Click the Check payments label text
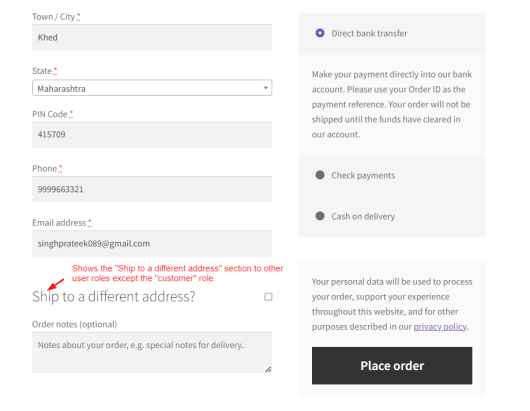The image size is (530, 411). point(363,175)
